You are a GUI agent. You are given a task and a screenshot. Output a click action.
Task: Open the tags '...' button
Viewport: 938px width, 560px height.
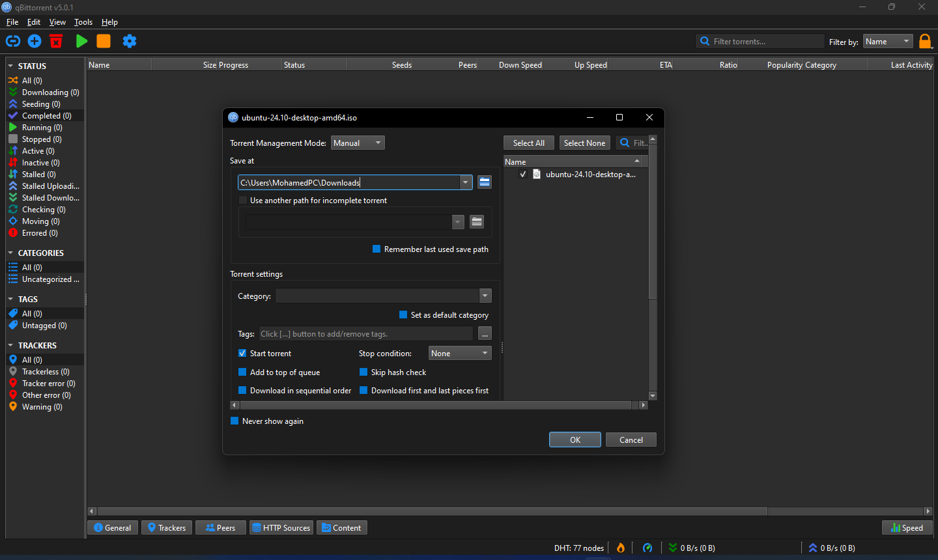coord(485,334)
